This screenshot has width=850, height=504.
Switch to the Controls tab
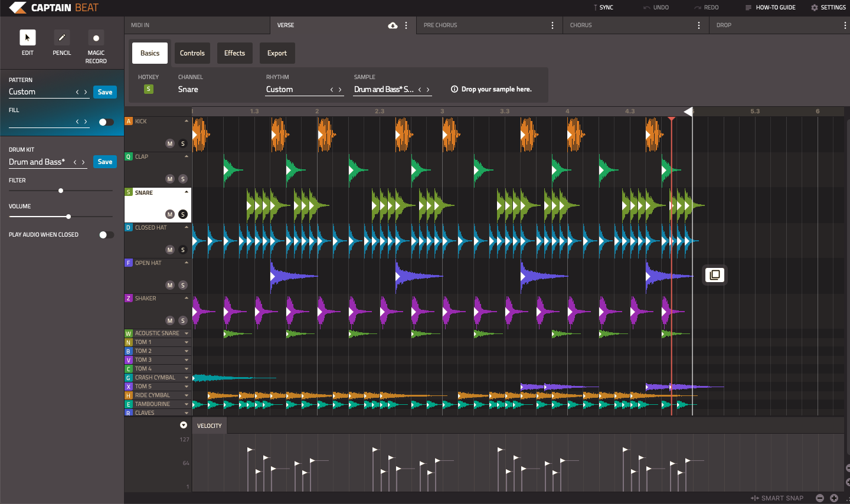click(x=192, y=53)
